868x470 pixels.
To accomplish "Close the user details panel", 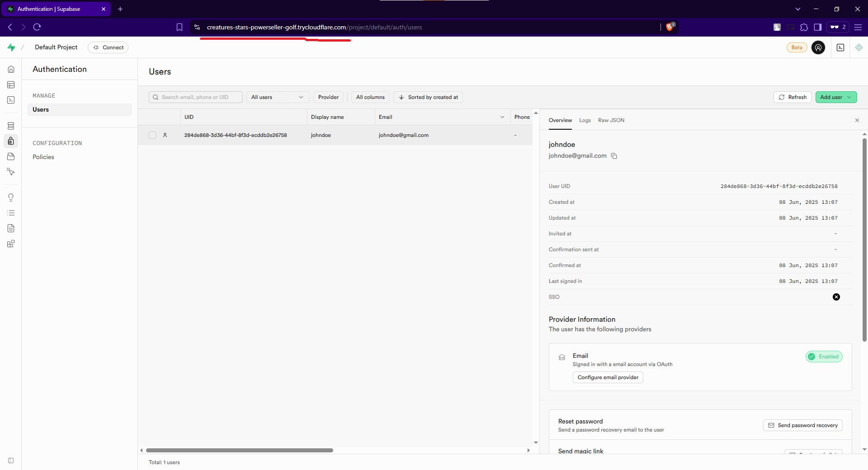I will click(857, 120).
